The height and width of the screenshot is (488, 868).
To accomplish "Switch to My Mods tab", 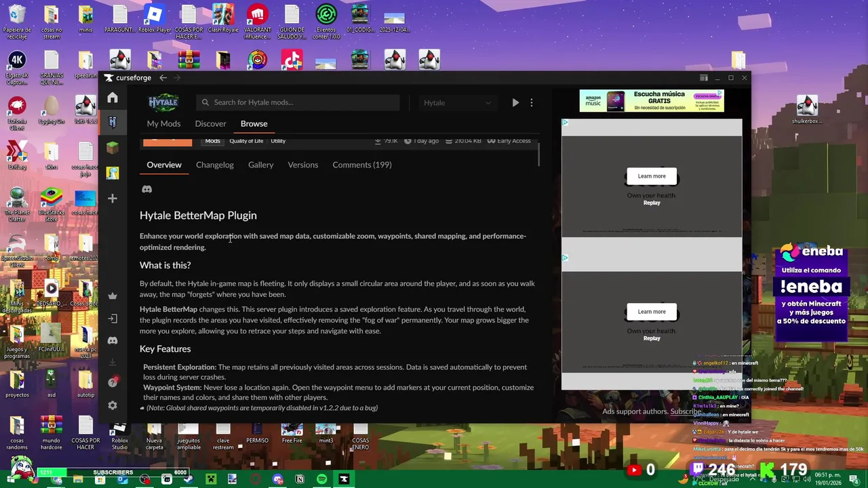I will coord(163,123).
